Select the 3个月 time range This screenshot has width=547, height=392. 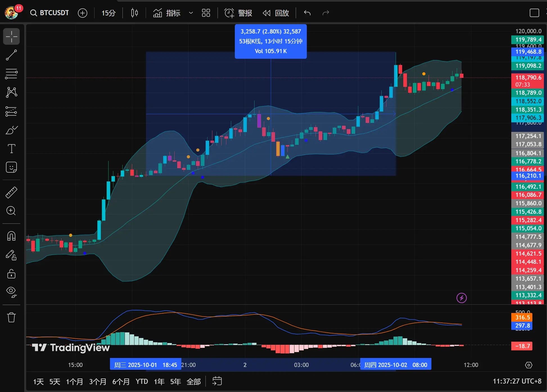pos(98,382)
